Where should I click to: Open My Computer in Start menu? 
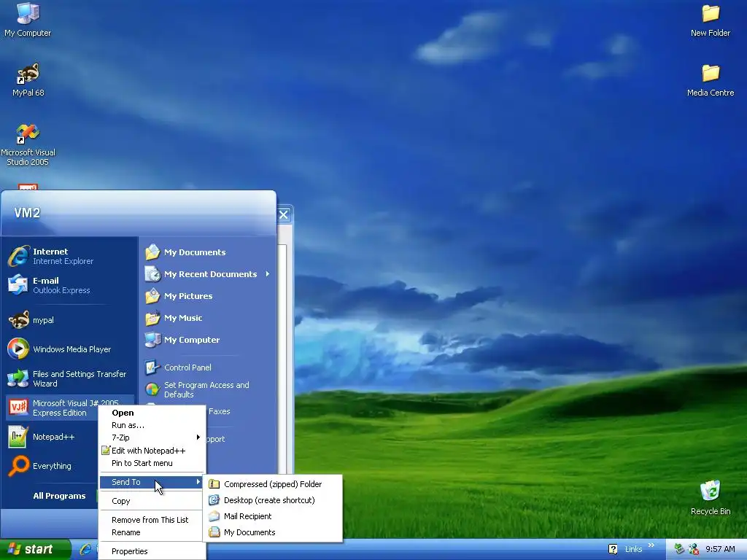[207, 340]
